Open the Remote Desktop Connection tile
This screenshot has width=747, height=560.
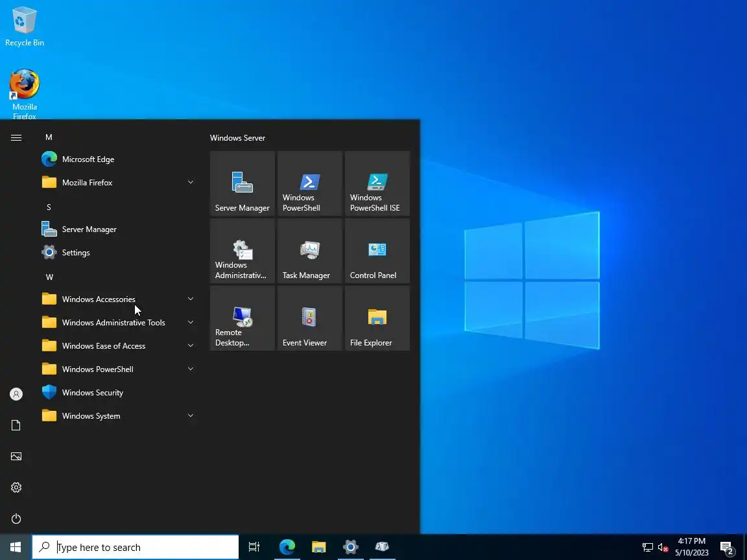tap(242, 318)
